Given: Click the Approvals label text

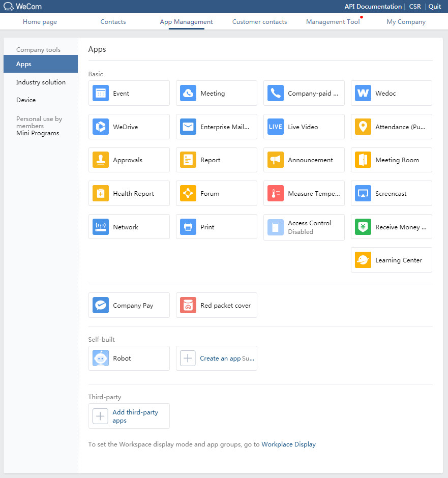Looking at the screenshot, I should pyautogui.click(x=128, y=160).
